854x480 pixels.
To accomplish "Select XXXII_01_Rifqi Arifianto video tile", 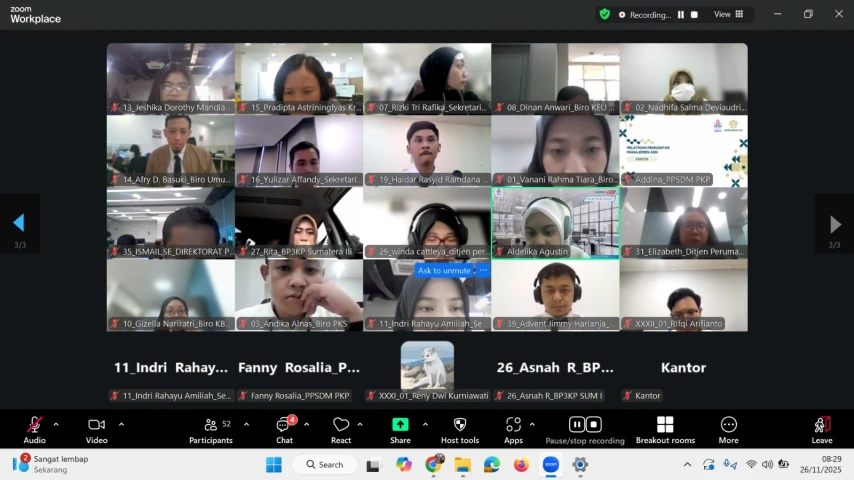I will coord(684,295).
